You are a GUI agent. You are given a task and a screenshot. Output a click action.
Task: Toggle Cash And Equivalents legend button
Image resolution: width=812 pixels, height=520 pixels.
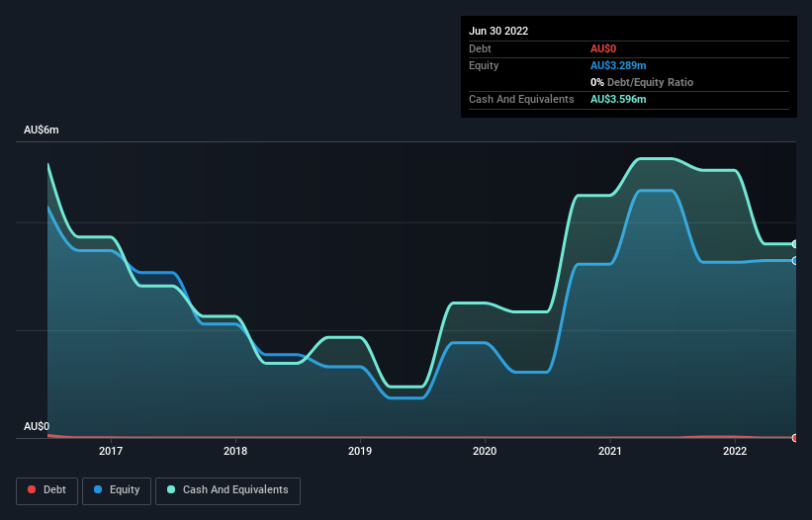pyautogui.click(x=227, y=490)
